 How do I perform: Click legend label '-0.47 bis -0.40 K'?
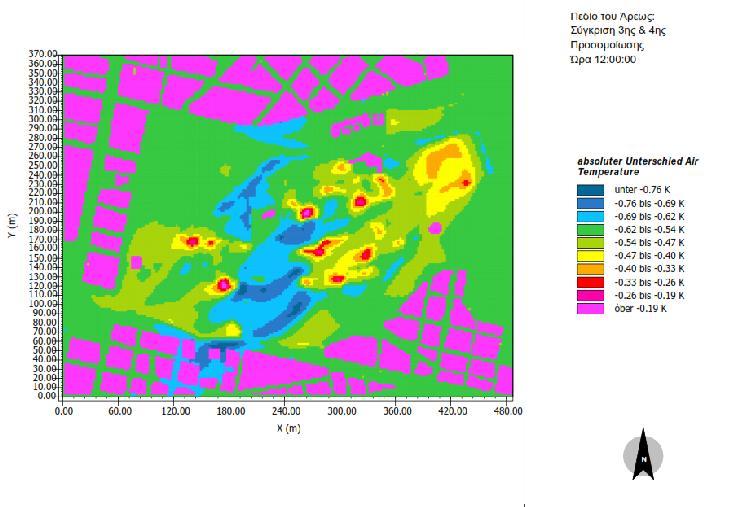click(649, 256)
